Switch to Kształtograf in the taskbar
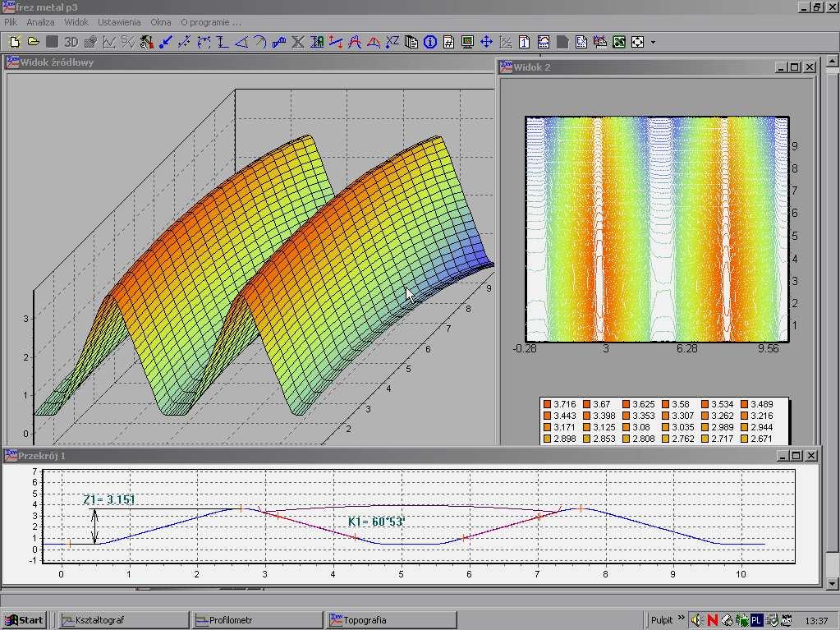The height and width of the screenshot is (630, 840). click(x=124, y=620)
